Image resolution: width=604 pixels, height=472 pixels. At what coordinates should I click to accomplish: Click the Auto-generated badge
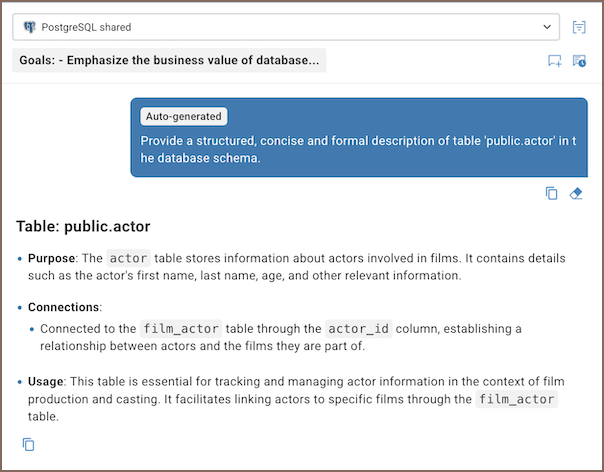click(x=184, y=116)
